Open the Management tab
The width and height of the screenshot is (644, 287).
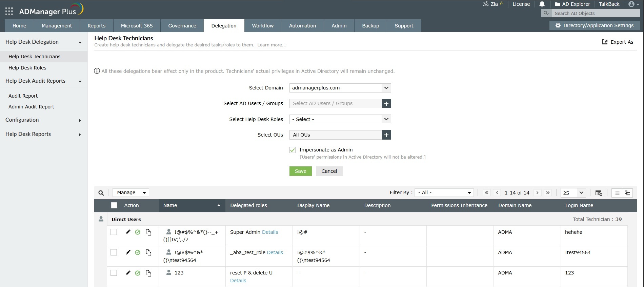pos(57,26)
